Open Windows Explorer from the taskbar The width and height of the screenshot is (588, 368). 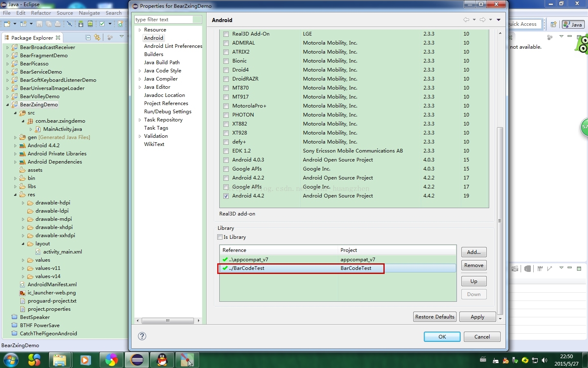tap(60, 360)
